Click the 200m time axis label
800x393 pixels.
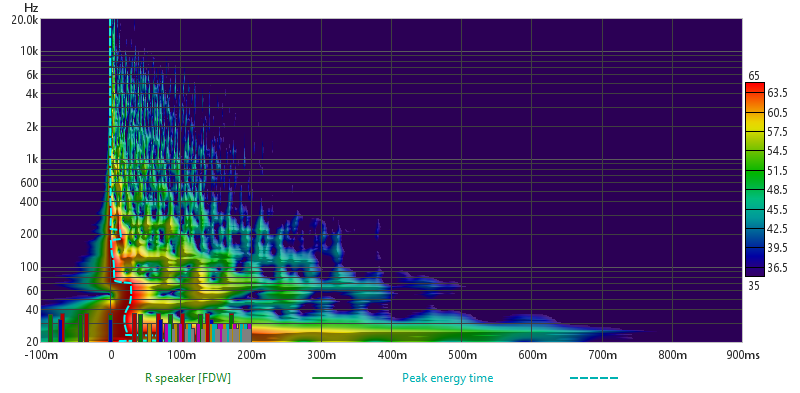coord(251,355)
